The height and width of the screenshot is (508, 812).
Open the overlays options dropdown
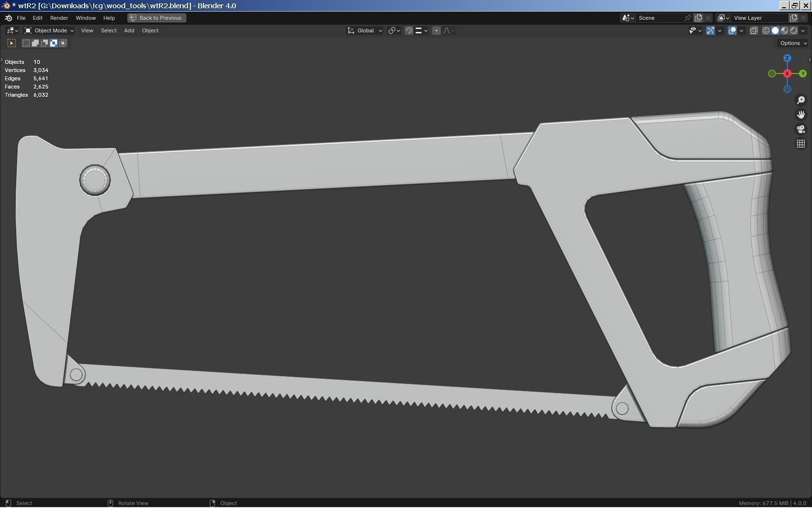click(741, 30)
